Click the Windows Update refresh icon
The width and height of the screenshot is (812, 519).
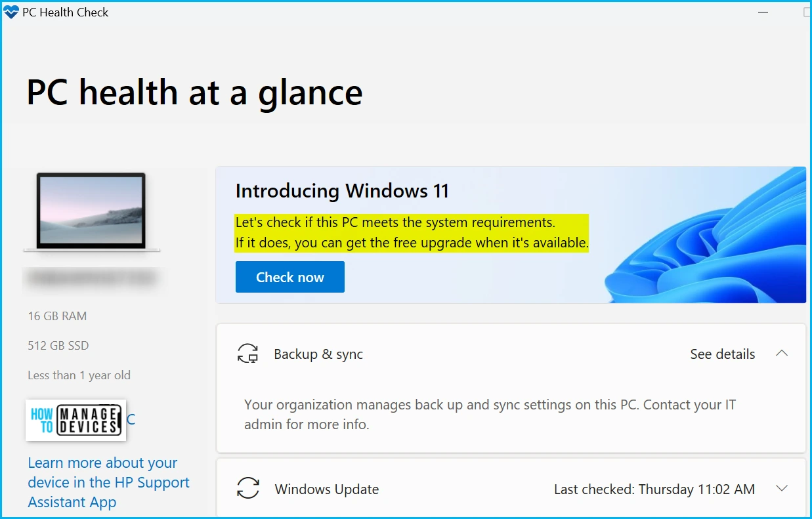(248, 489)
